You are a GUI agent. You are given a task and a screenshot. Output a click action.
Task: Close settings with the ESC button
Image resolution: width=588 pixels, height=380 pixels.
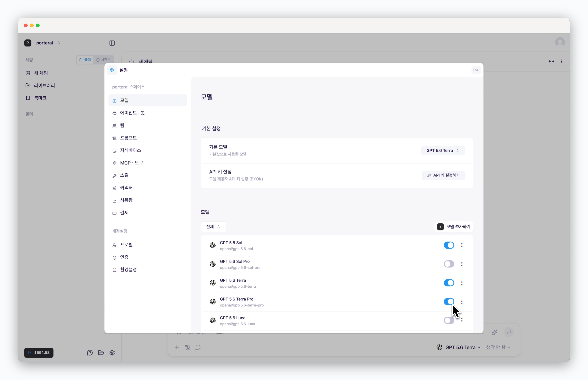pyautogui.click(x=476, y=70)
